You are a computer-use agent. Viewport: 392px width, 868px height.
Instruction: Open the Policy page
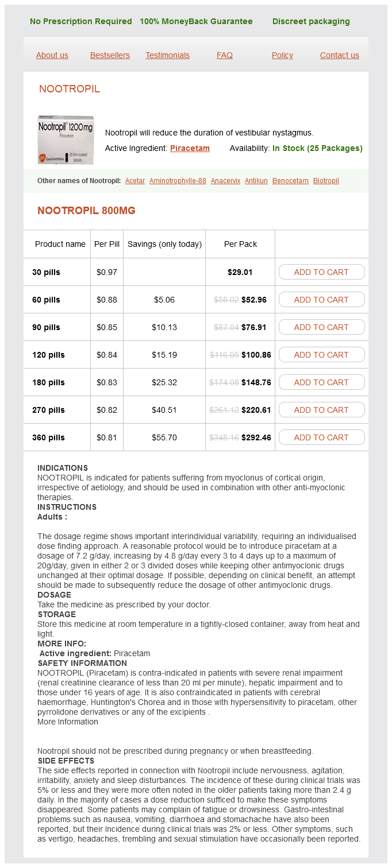pos(282,55)
